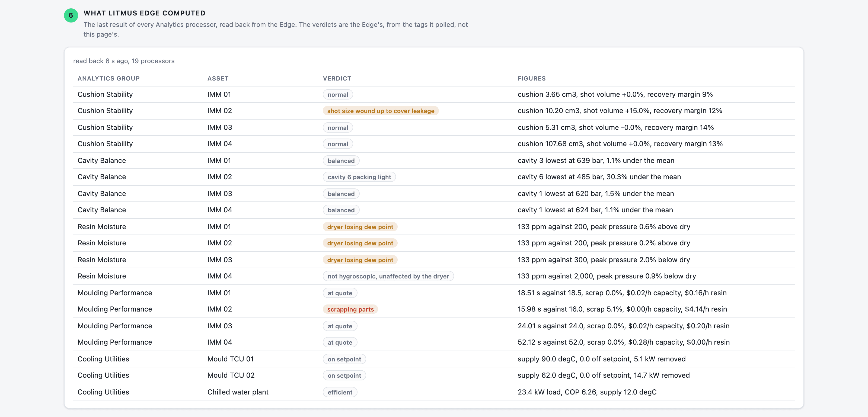Click the 'normal' verdict for Cushion Stability IMM 01
This screenshot has width=868, height=417.
pyautogui.click(x=338, y=95)
